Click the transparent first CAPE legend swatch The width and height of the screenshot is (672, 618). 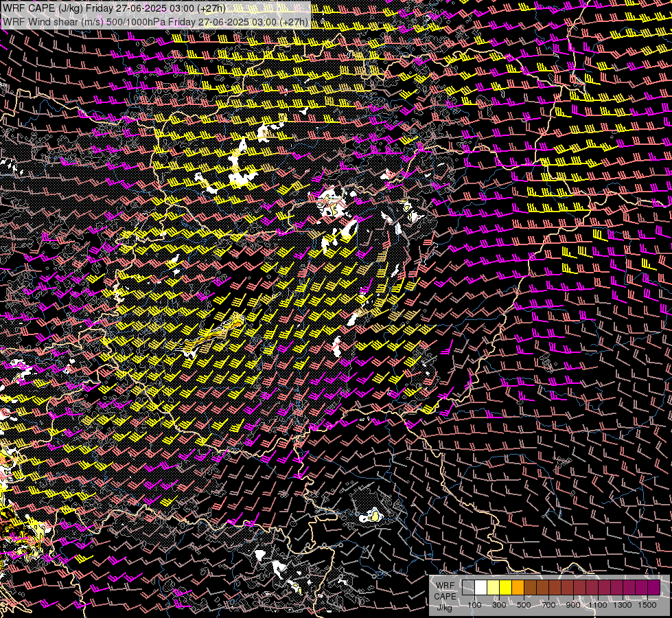pyautogui.click(x=468, y=588)
